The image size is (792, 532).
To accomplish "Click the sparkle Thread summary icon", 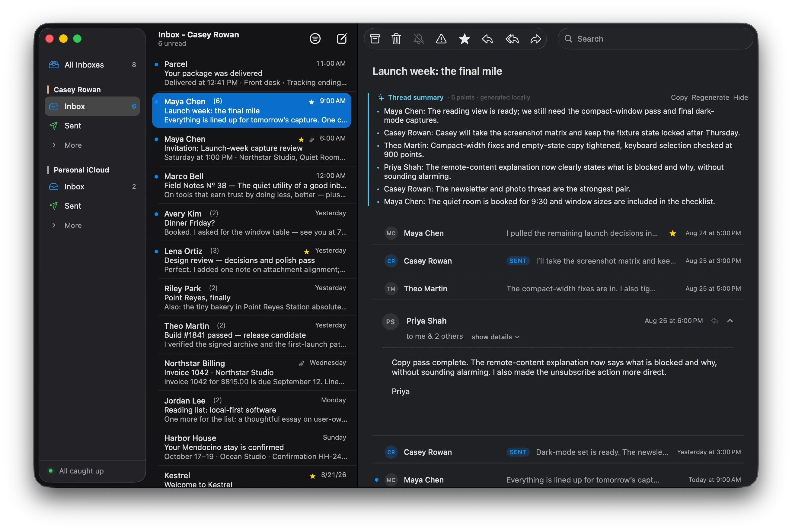I will click(x=381, y=98).
